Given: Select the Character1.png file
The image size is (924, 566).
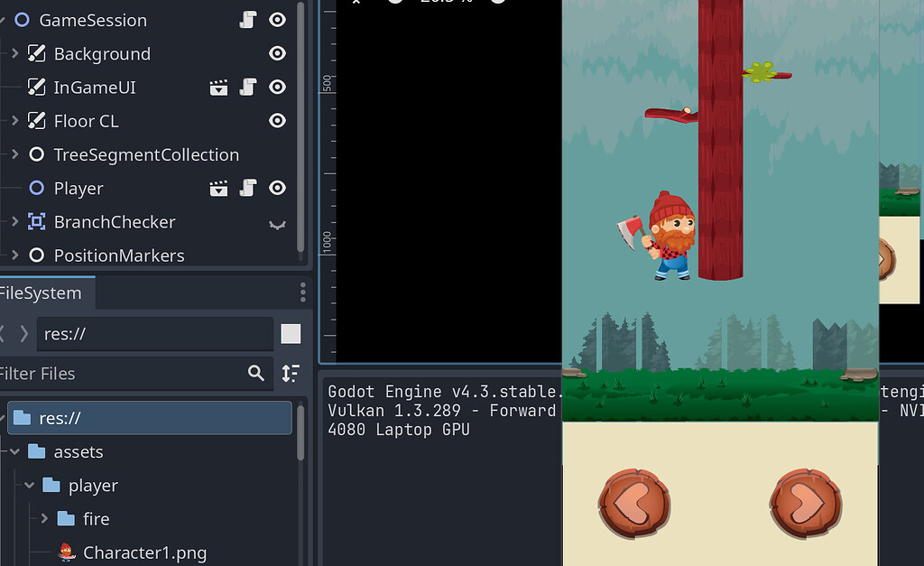Looking at the screenshot, I should 144,552.
